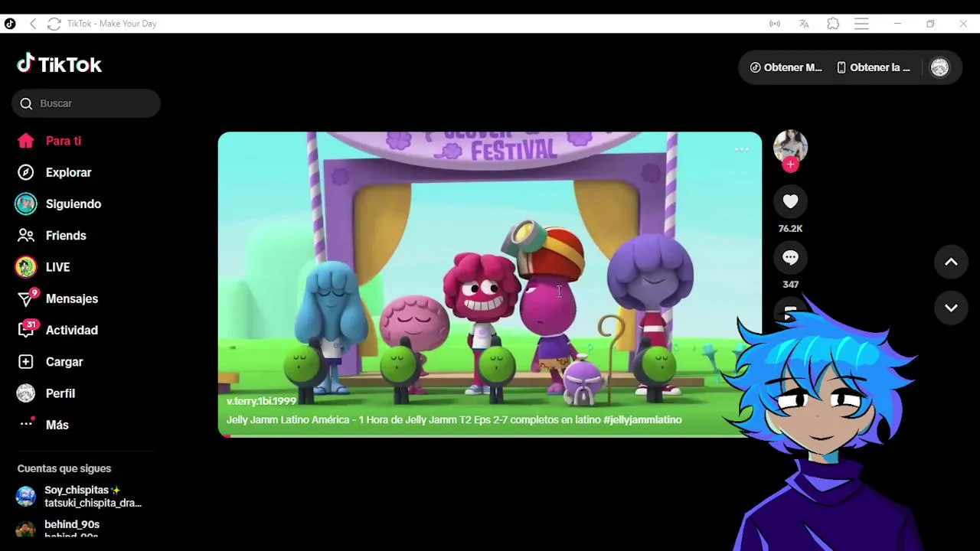Click Obtener M... button
Screen dimensions: 980x551
tap(786, 67)
